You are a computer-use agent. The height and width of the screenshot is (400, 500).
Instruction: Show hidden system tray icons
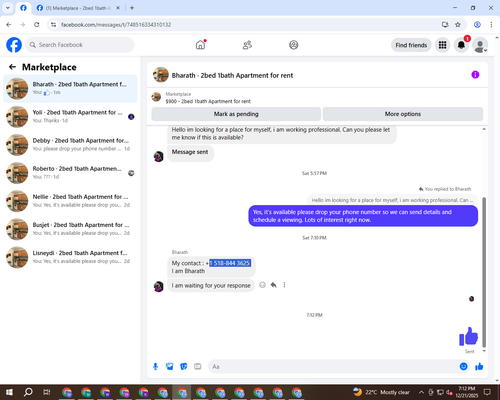[421, 392]
